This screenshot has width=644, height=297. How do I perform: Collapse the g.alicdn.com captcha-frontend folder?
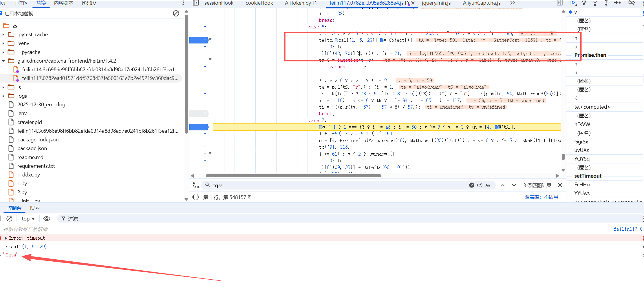[3, 61]
